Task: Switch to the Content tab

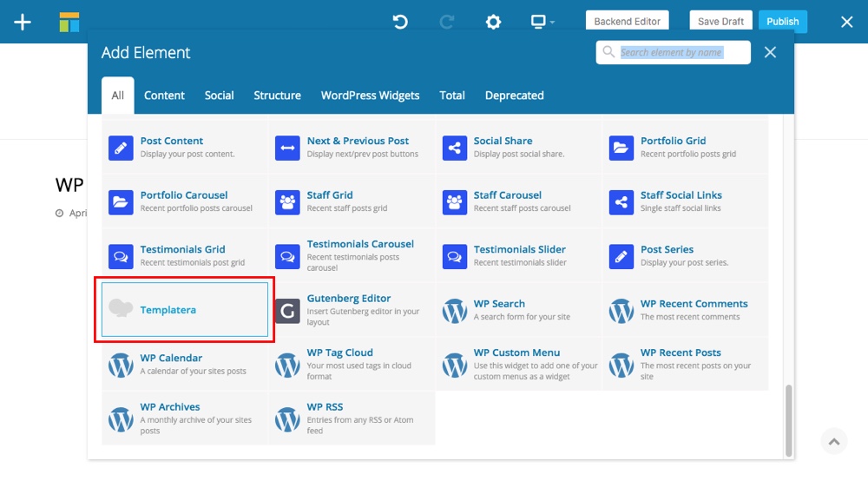Action: 164,96
